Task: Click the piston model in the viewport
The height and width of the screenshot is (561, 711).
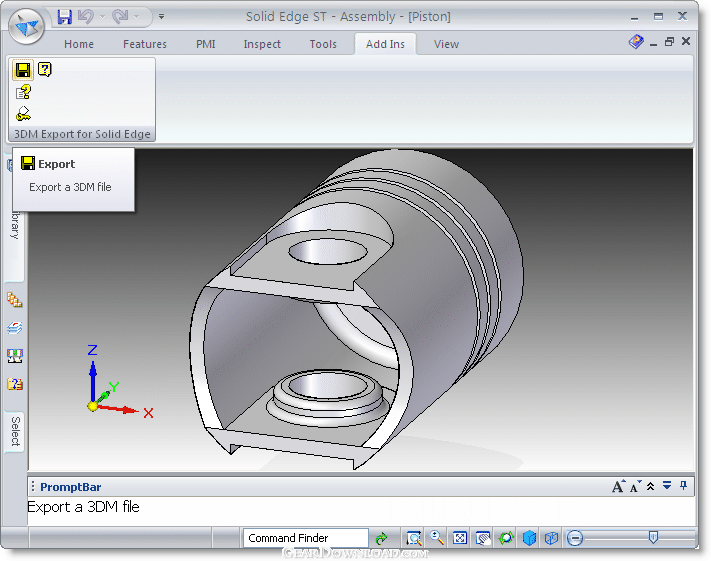Action: coord(356,310)
